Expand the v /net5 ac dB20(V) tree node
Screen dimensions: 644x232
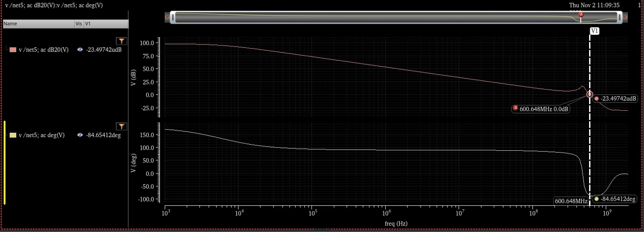tap(7, 48)
